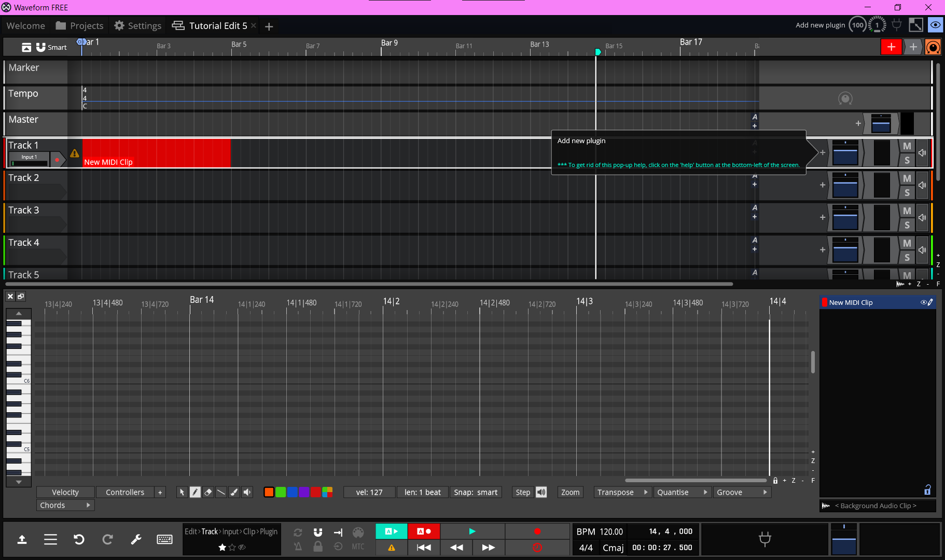Image resolution: width=945 pixels, height=560 pixels.
Task: Select the eraser tool in MIDI editor
Action: [x=208, y=492]
